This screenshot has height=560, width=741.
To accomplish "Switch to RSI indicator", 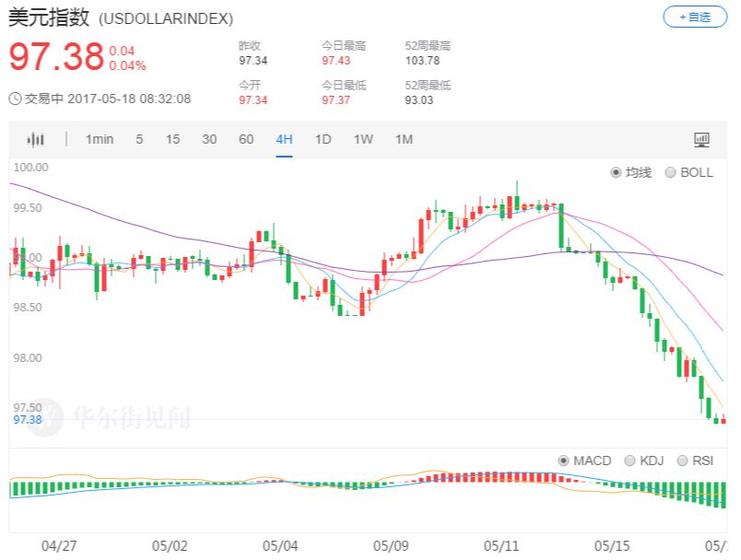I will [x=682, y=461].
